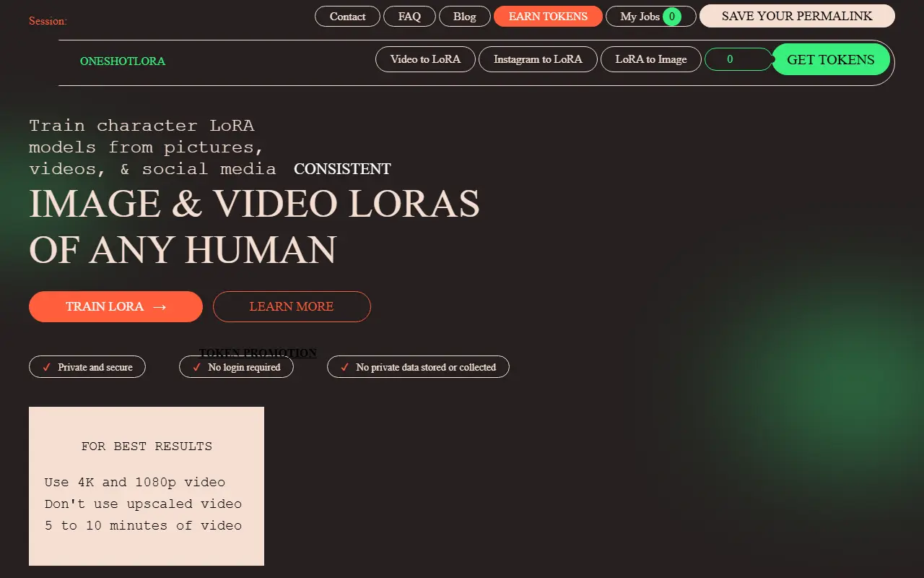The width and height of the screenshot is (924, 578).
Task: Click the "No login required" badge
Action: point(236,367)
